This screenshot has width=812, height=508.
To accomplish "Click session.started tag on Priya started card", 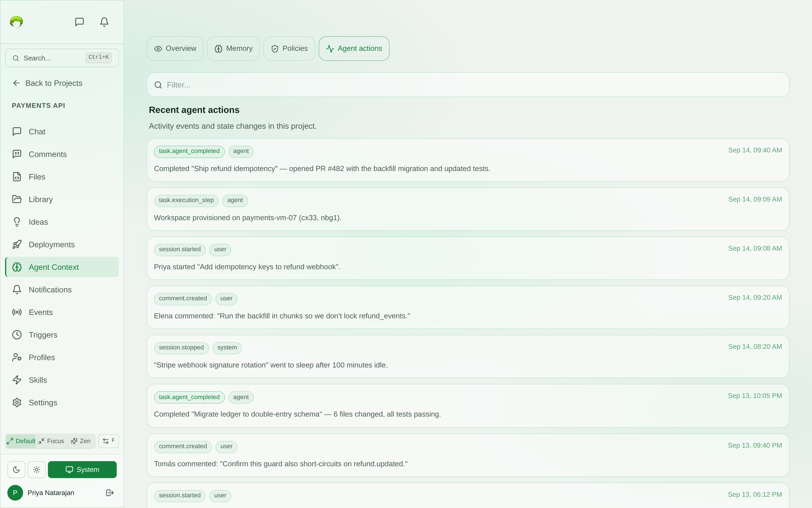I will click(180, 249).
